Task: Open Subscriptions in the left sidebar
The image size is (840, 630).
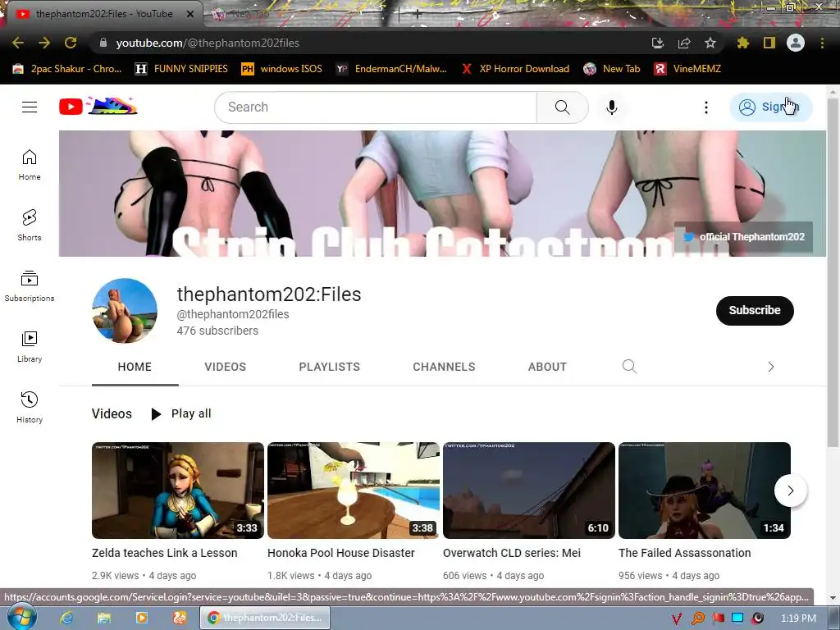Action: [x=30, y=286]
